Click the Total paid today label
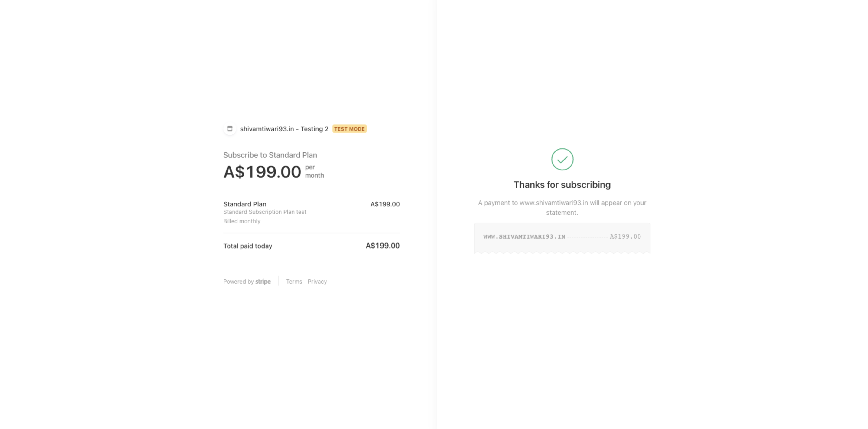 coord(248,246)
